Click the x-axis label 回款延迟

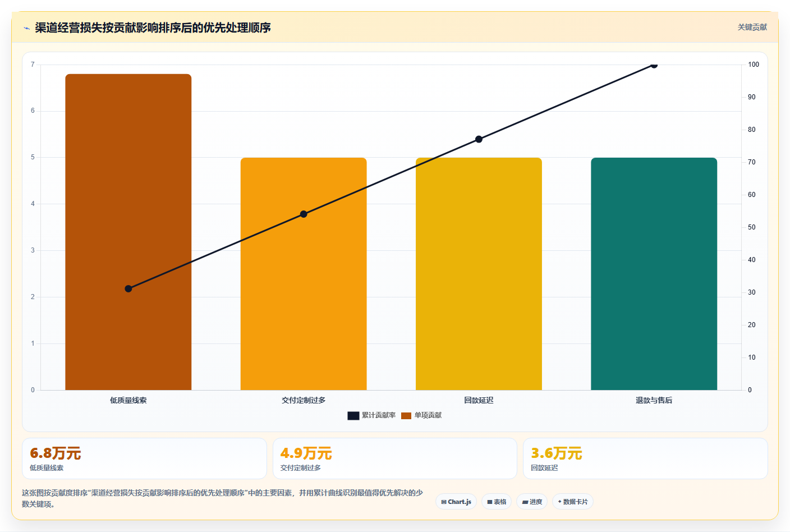tap(479, 401)
